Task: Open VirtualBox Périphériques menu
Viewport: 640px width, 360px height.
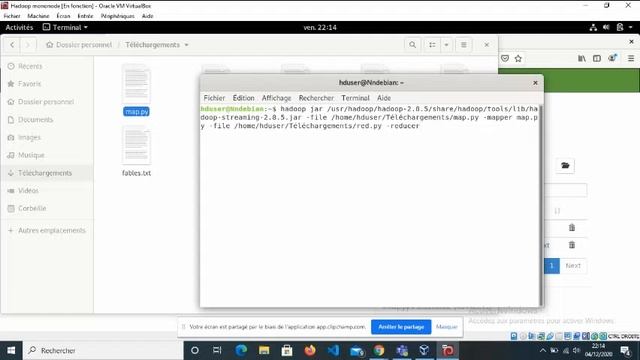Action: click(x=118, y=16)
